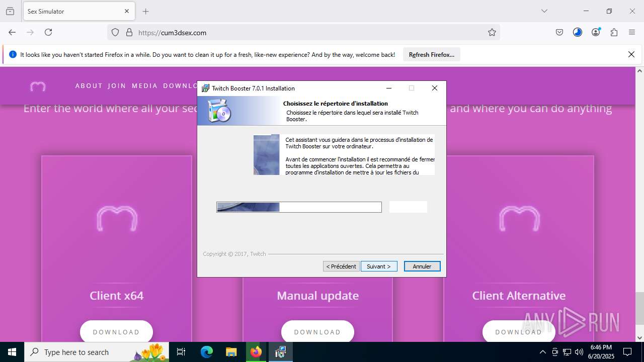Close the Sex Simulator tab
Image resolution: width=644 pixels, height=362 pixels.
tap(127, 11)
